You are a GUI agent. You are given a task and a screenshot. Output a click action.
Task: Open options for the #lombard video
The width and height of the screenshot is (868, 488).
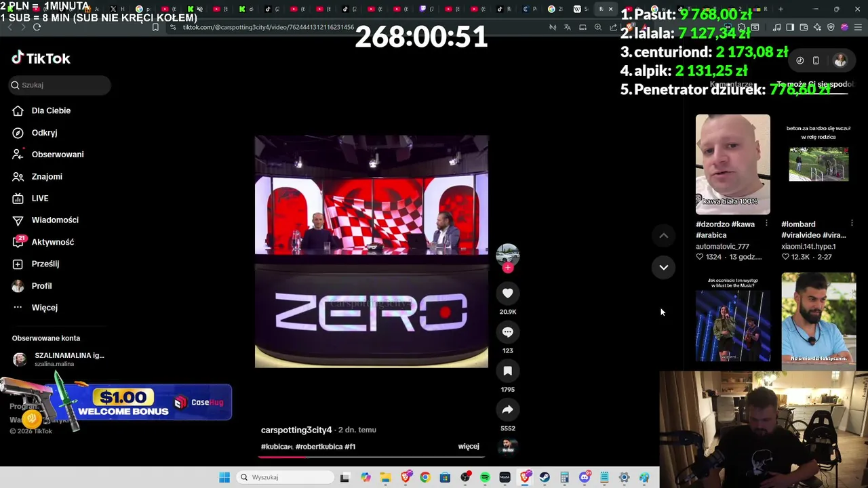click(852, 224)
